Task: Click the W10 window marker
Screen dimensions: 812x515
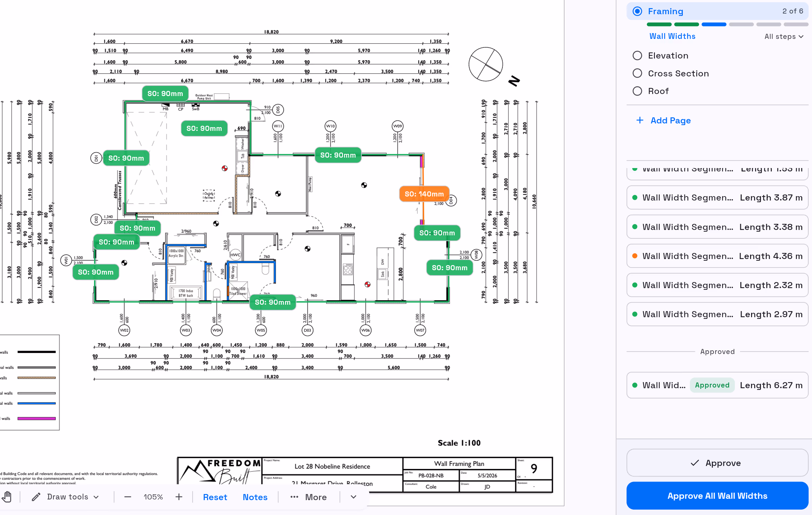Action: pyautogui.click(x=330, y=126)
